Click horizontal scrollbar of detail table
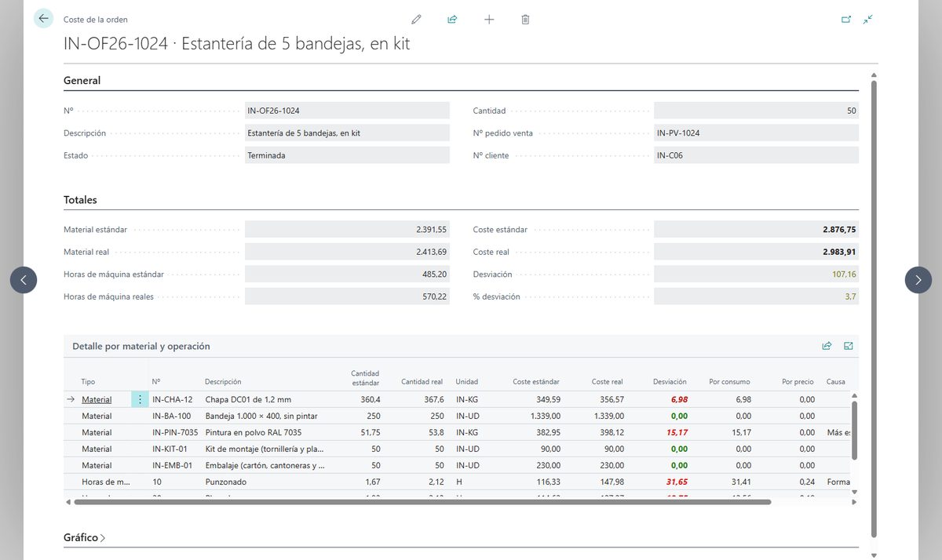This screenshot has width=942, height=560. (422, 501)
